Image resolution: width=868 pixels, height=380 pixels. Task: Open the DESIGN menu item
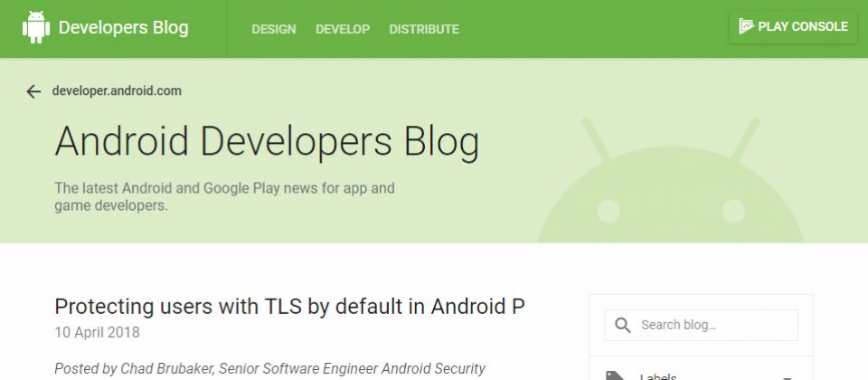[x=273, y=29]
